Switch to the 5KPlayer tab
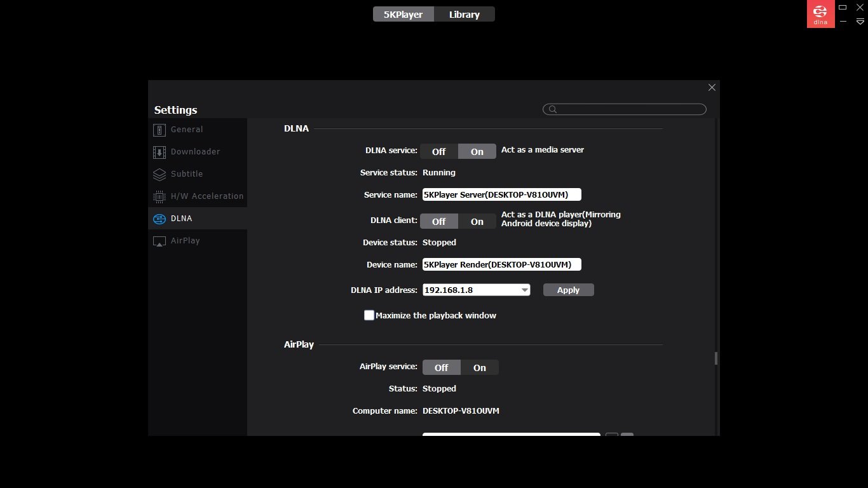Viewport: 868px width, 488px height. 403,14
